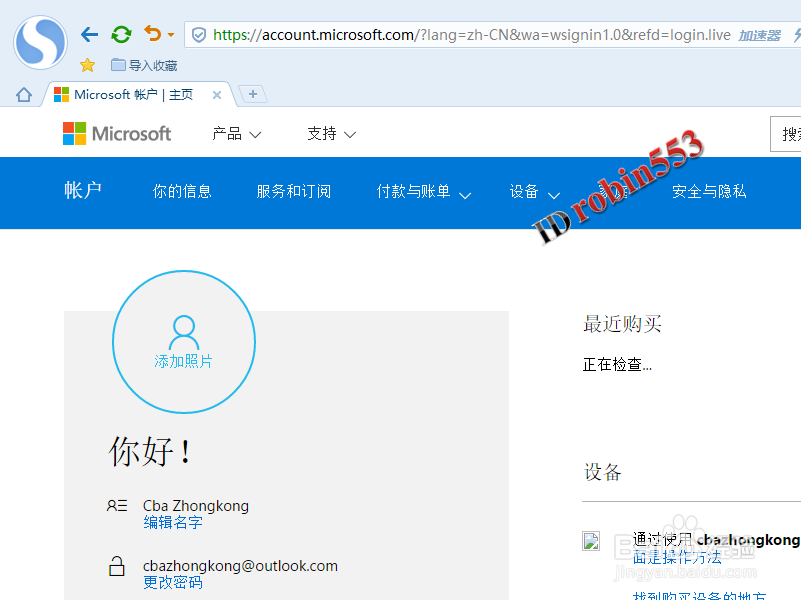Expand the 产品 menu
The width and height of the screenshot is (801, 600).
pos(237,134)
